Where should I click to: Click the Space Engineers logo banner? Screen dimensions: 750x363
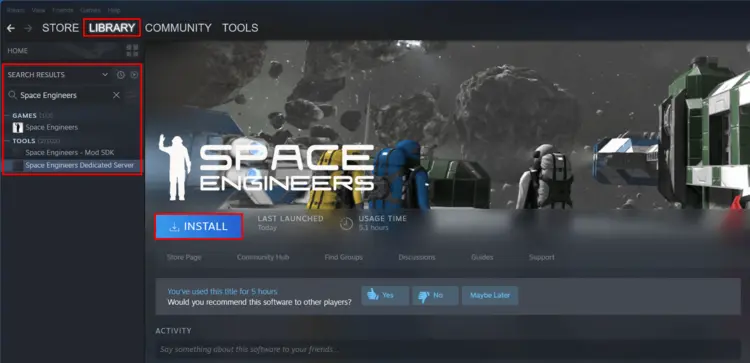coord(266,167)
